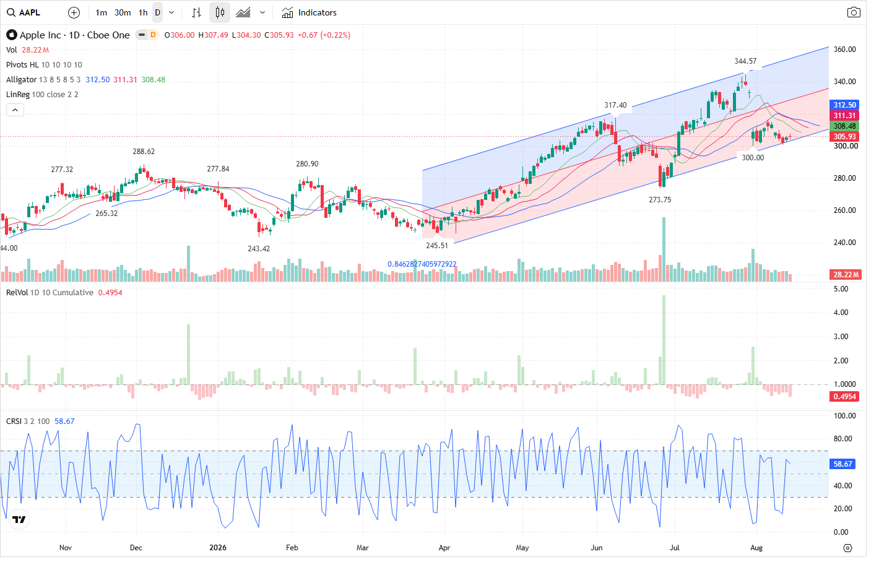Collapse the indicator legend with chevron

(15, 110)
